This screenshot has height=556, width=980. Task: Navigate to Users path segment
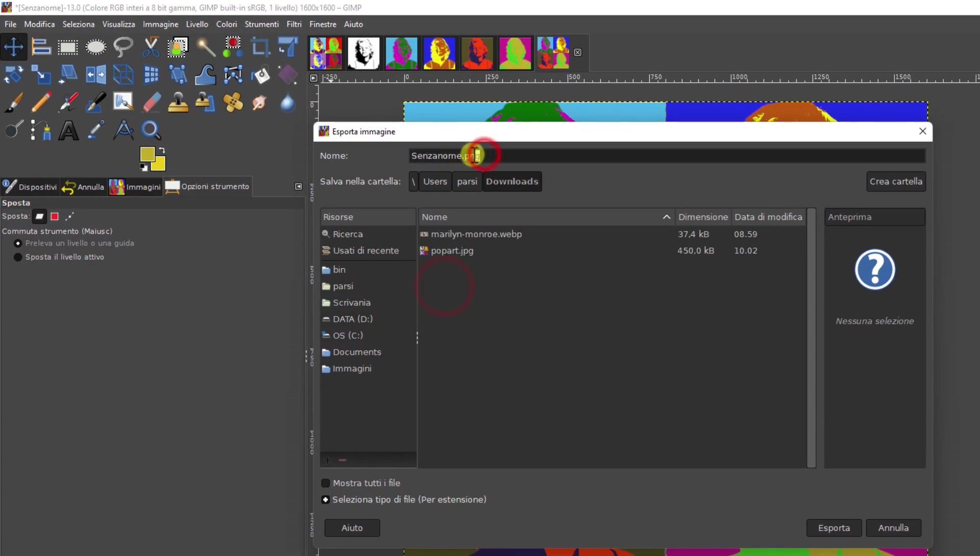435,182
